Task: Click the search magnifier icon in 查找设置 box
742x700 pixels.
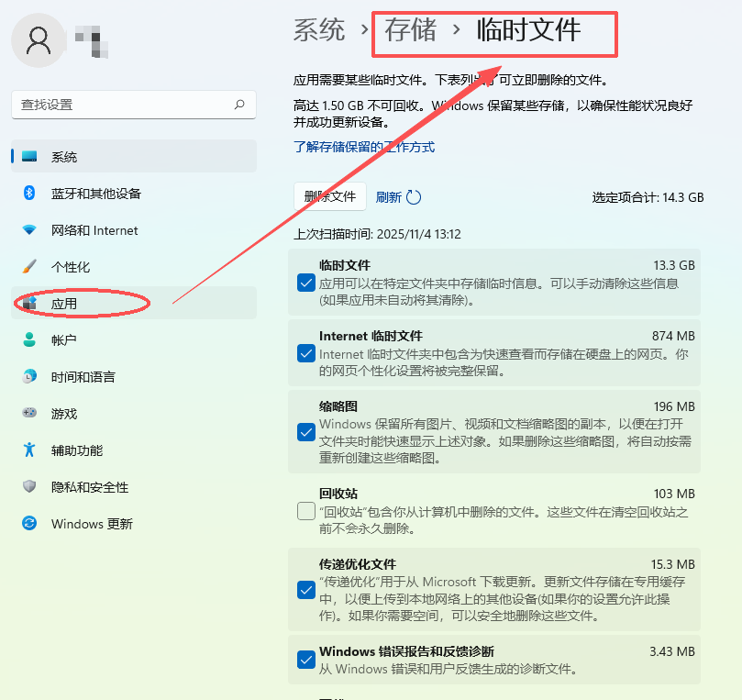Action: (x=239, y=104)
